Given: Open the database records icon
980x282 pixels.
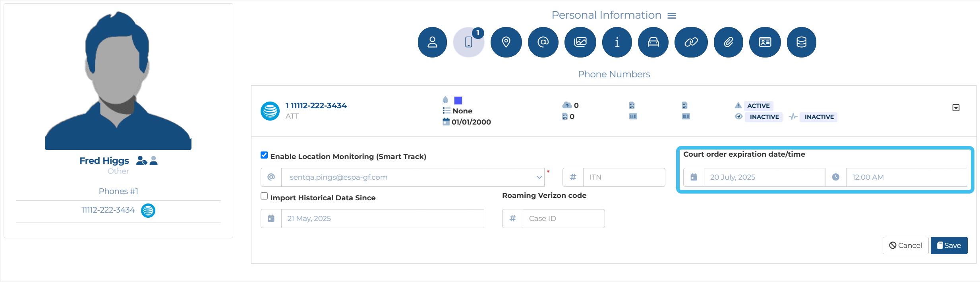Looking at the screenshot, I should (801, 42).
